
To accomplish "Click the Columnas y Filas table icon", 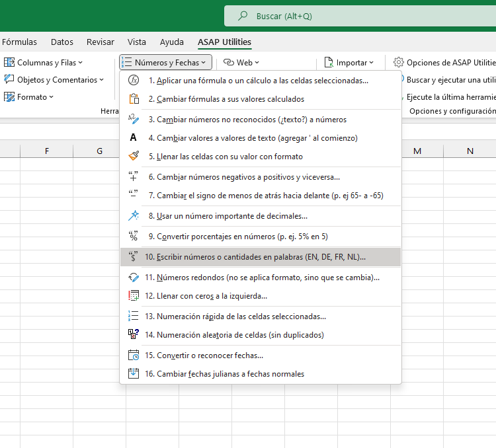I will [9, 62].
